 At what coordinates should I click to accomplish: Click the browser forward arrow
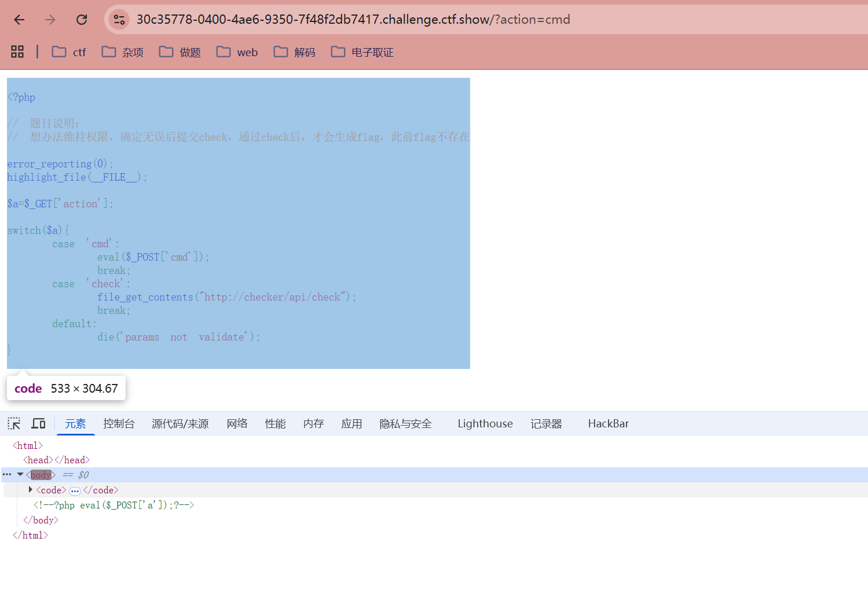tap(50, 20)
